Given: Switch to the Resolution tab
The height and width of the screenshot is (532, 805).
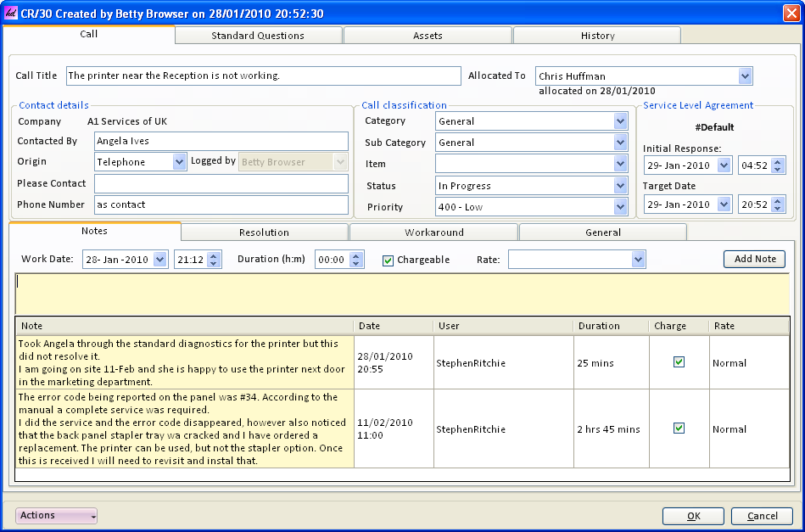Looking at the screenshot, I should tap(265, 232).
